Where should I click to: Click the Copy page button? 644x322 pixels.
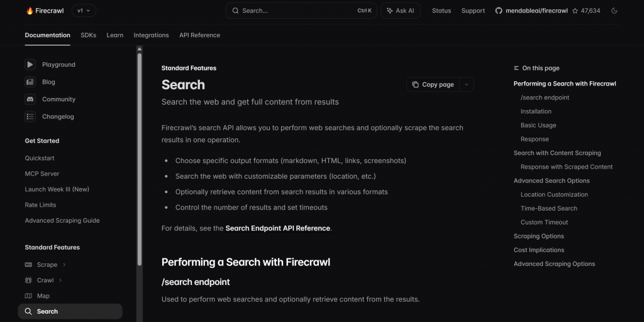click(x=433, y=84)
